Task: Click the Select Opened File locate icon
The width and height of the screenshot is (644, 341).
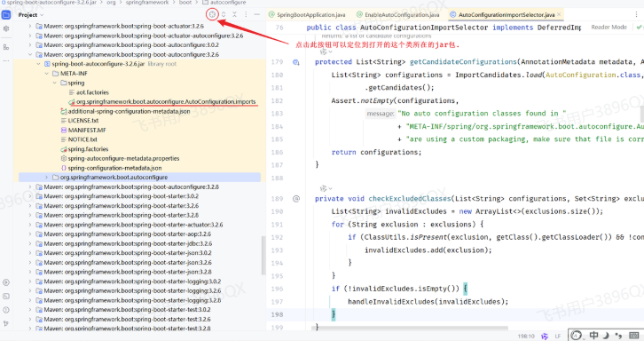Action: pyautogui.click(x=212, y=14)
